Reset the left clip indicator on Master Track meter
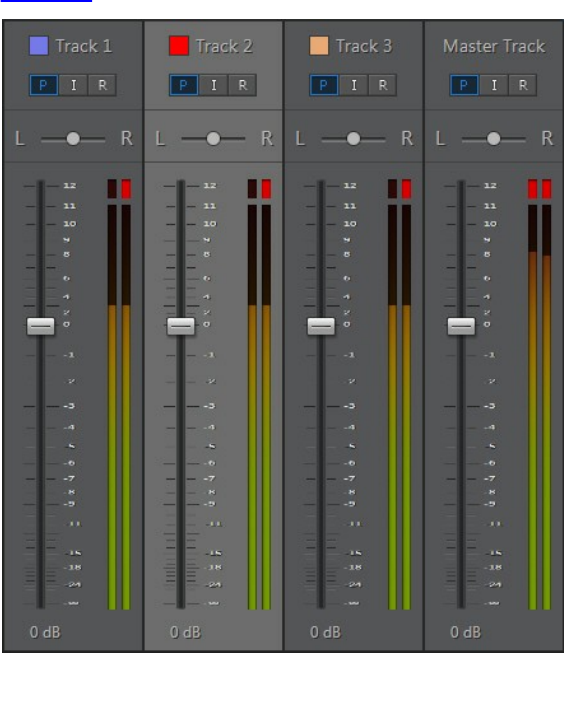 pos(532,189)
